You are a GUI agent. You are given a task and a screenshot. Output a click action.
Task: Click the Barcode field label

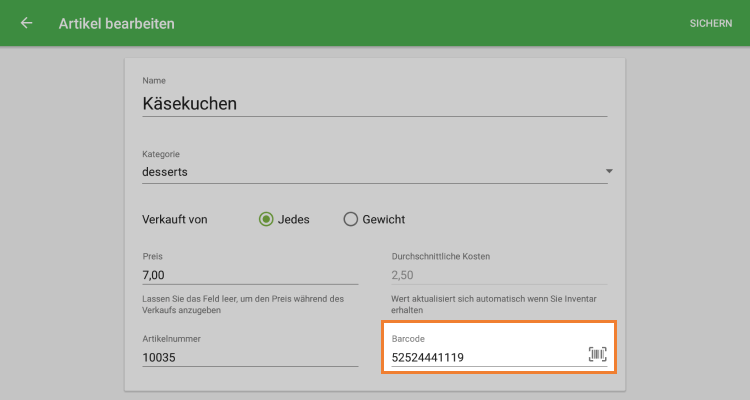tap(408, 339)
